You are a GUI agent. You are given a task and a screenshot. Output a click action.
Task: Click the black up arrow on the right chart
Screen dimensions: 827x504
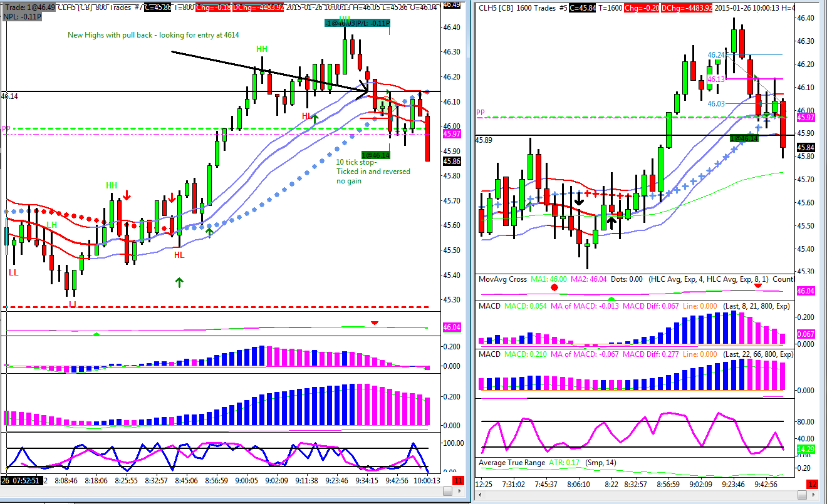(611, 224)
